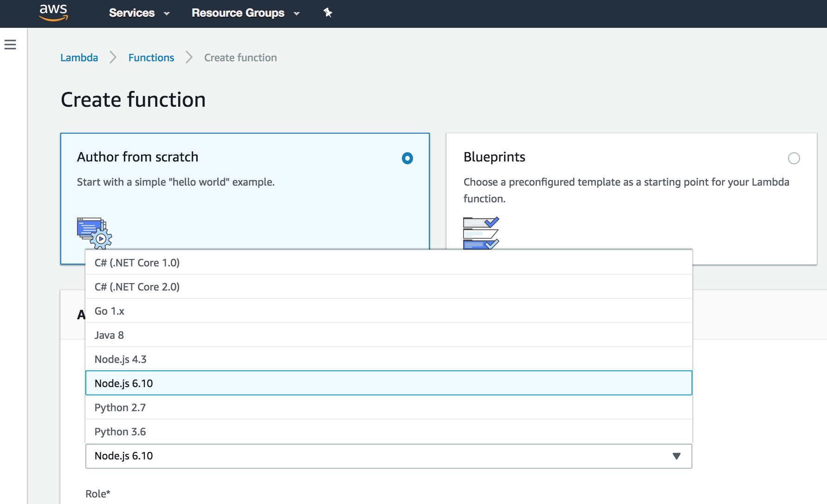827x504 pixels.
Task: Click the runtime dropdown arrow
Action: 677,456
